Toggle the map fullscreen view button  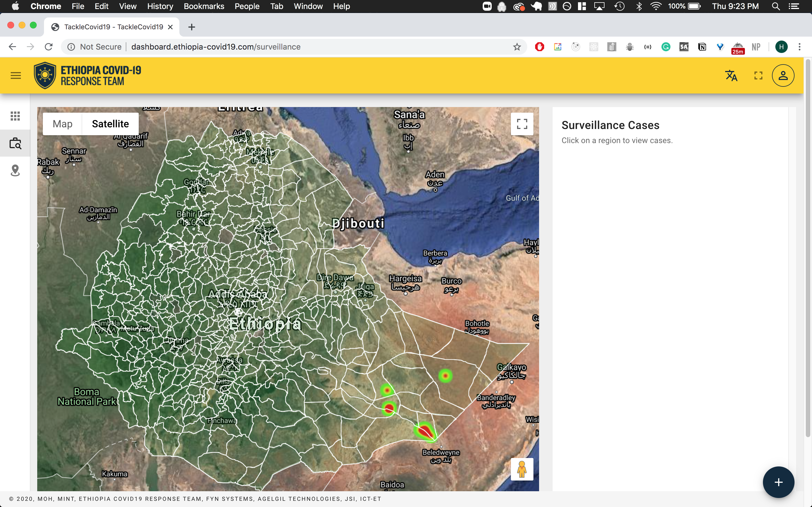[x=522, y=124]
